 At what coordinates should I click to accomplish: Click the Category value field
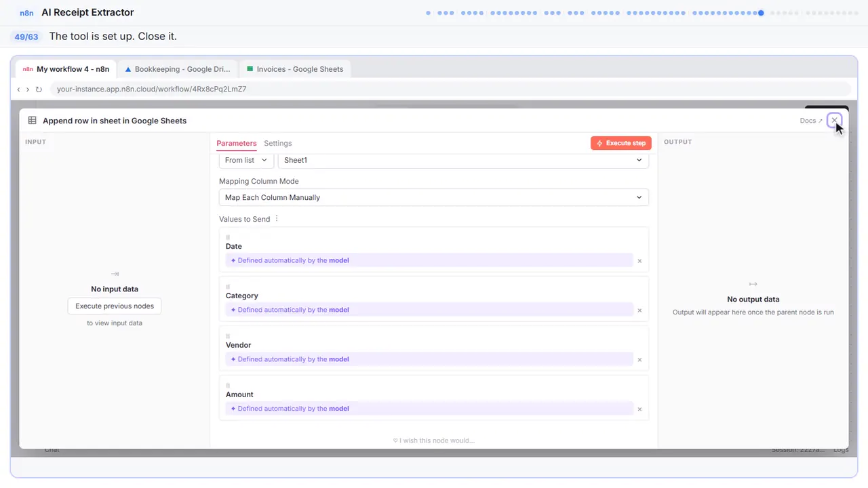coord(429,310)
